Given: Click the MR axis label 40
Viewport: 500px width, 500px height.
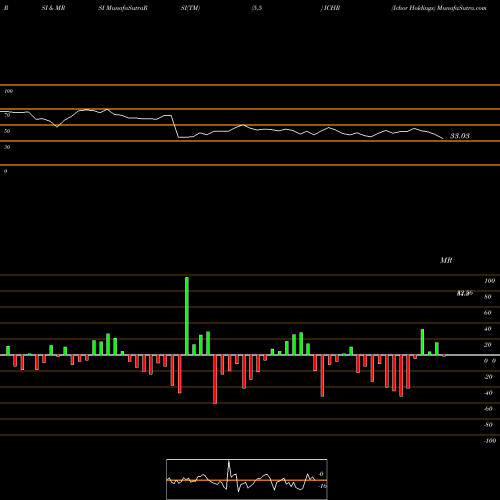Looking at the screenshot, I should point(487,329).
